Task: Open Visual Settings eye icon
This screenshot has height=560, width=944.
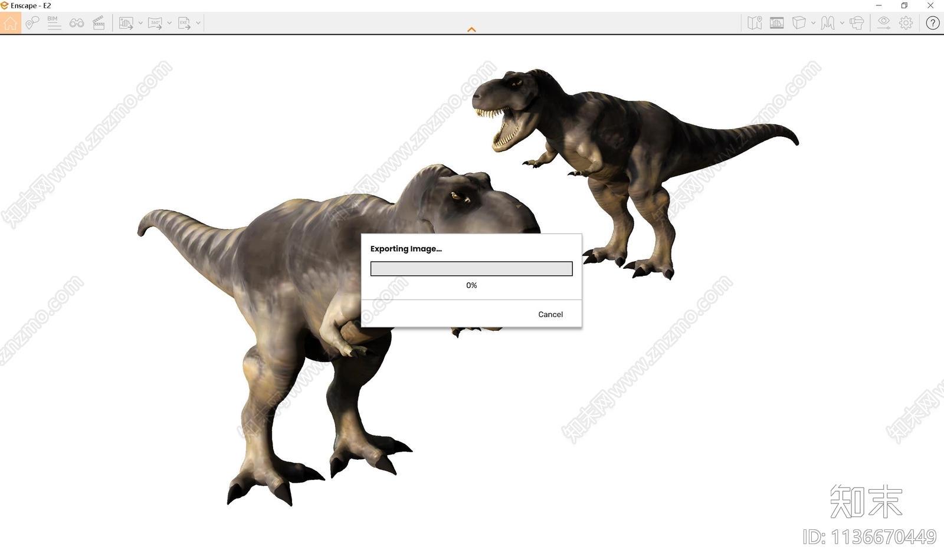Action: 883,23
